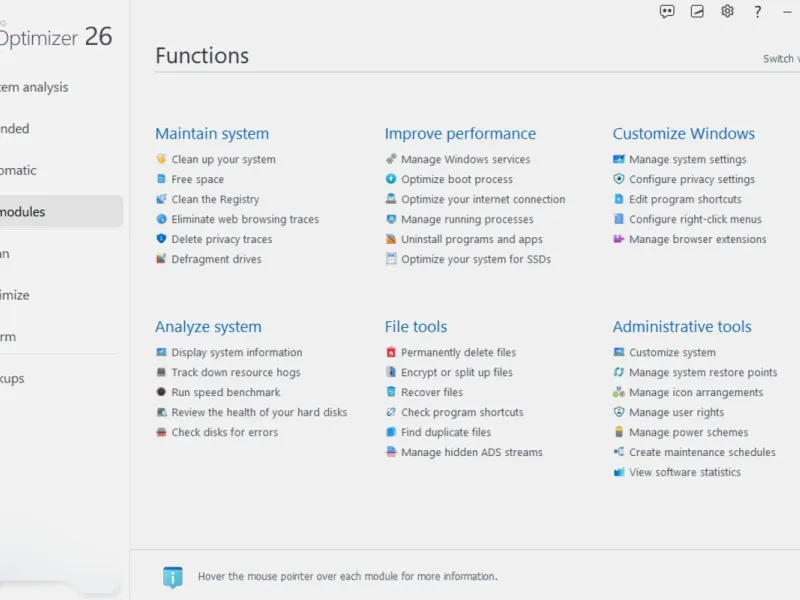Click the Eliminate web browsing traces icon
Screen dimensions: 800x600
(162, 219)
